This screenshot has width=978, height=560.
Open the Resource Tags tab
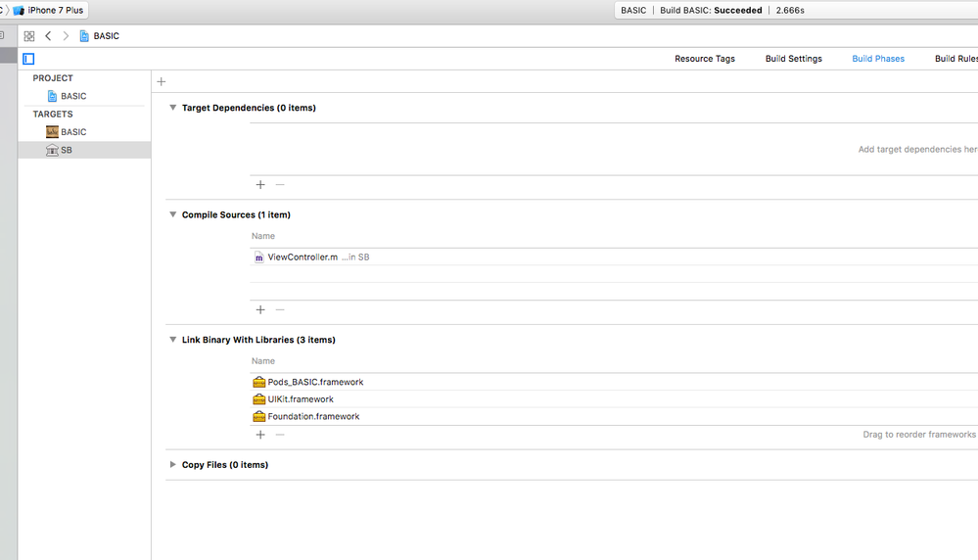click(704, 59)
